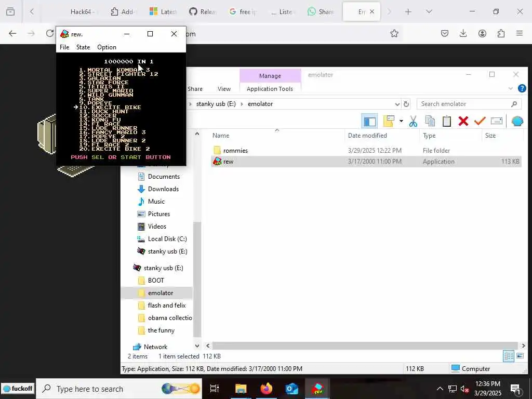Click the Outlook icon on taskbar
532x399 pixels.
[291, 389]
